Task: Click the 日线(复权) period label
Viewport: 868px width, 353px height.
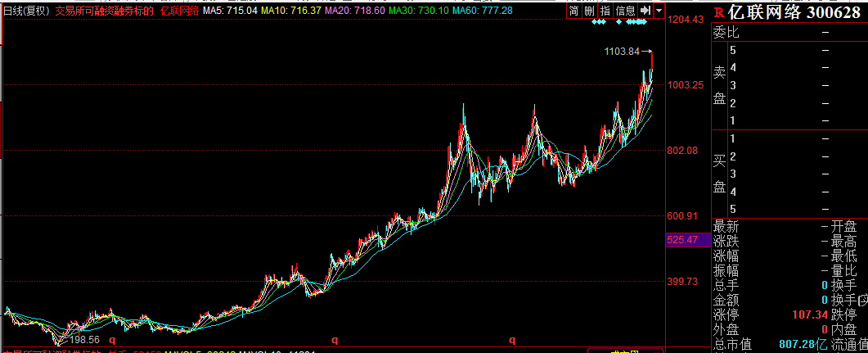Action: [26, 11]
